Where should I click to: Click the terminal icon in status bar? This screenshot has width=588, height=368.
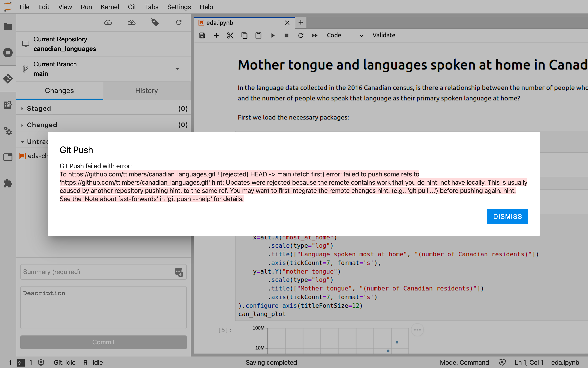tap(21, 363)
